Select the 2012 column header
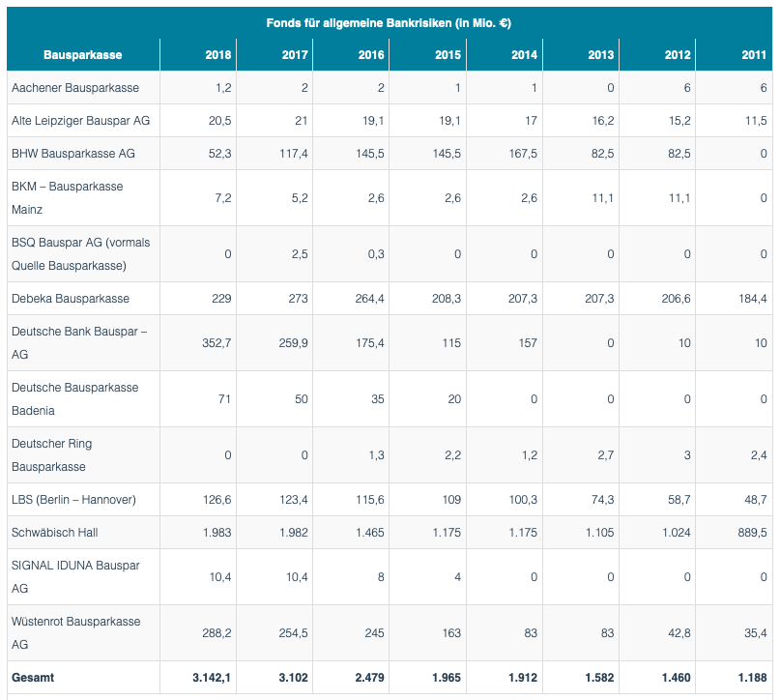 [x=678, y=55]
